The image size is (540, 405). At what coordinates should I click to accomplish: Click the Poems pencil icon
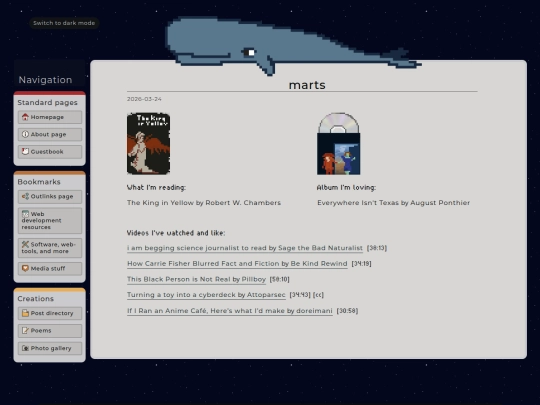[x=25, y=331]
